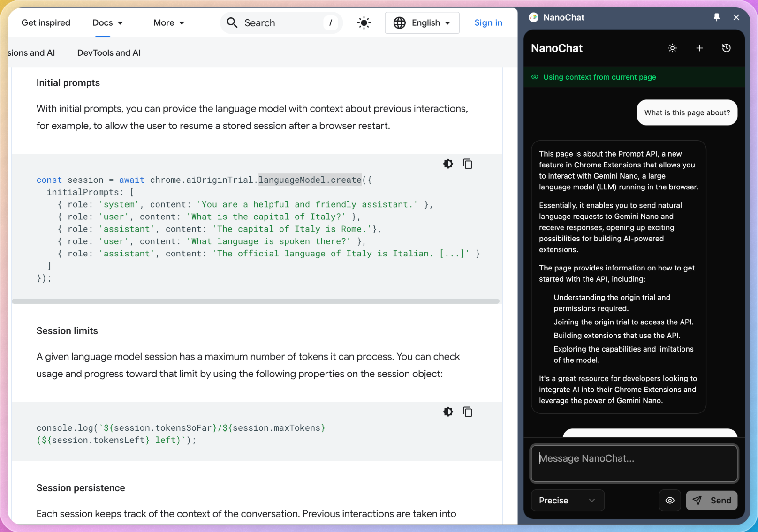This screenshot has width=758, height=532.
Task: Click the 'Initial prompts' heading
Action: tap(68, 83)
